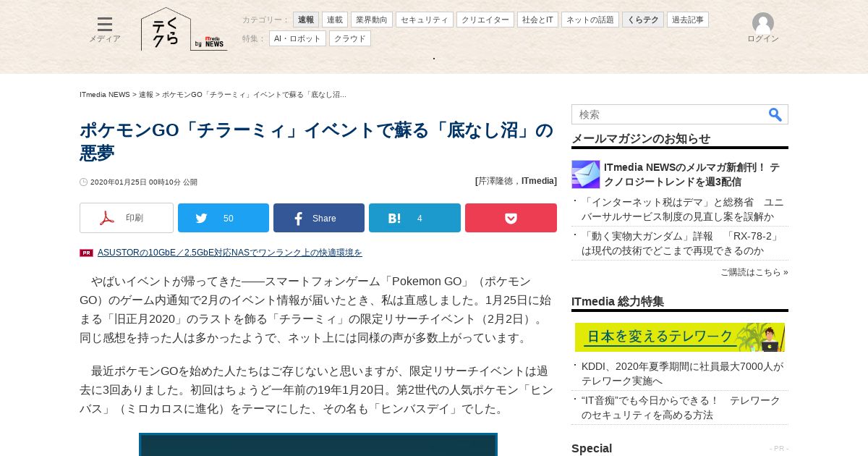Open the インターネット税はデマ article

tap(683, 209)
